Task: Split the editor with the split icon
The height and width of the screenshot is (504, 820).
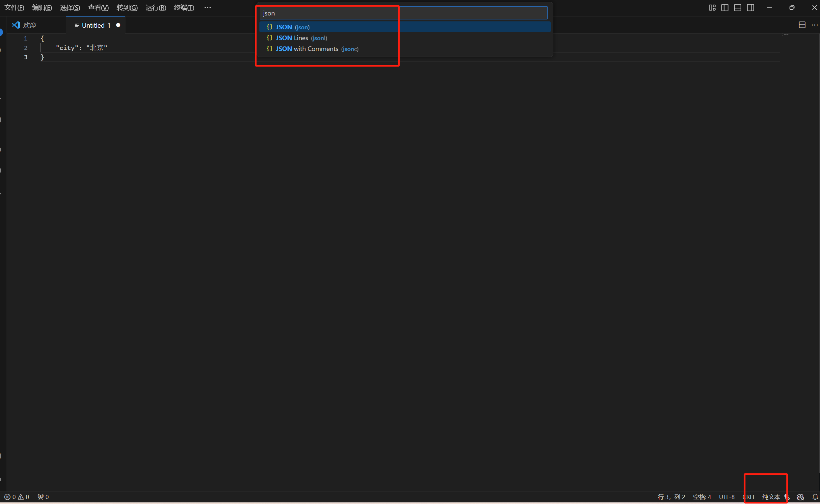Action: click(x=802, y=25)
